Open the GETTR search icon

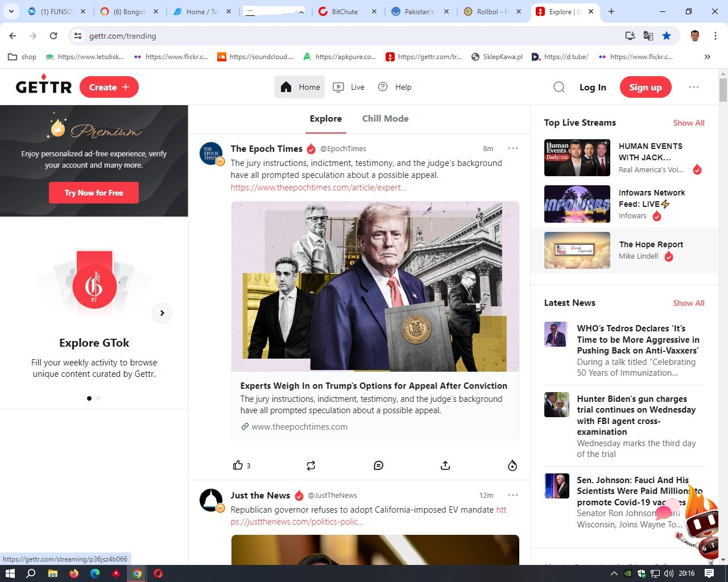coord(559,87)
